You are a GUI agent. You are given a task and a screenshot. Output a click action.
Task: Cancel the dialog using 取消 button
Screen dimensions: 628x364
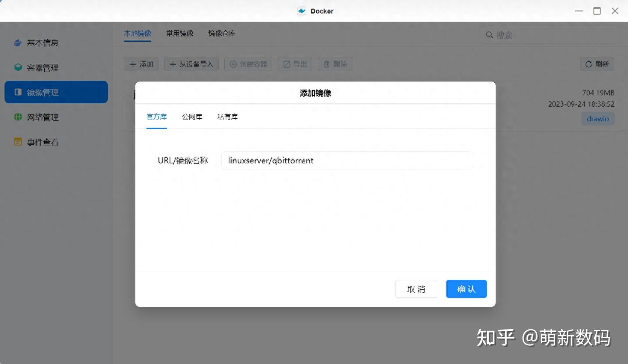point(416,289)
